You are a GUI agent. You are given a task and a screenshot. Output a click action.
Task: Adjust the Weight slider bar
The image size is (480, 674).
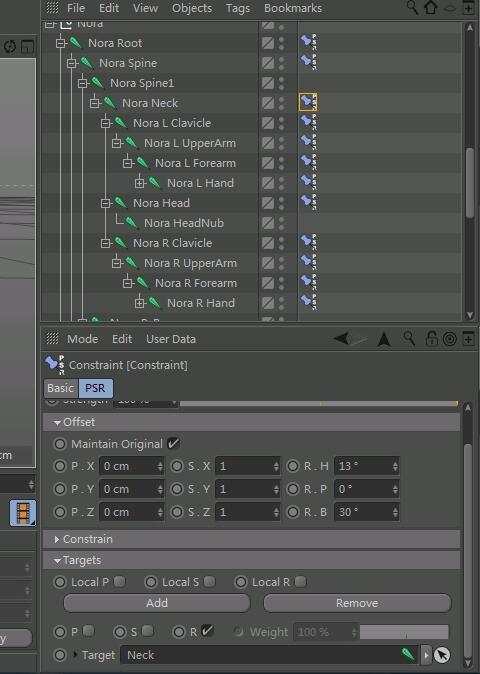point(404,632)
